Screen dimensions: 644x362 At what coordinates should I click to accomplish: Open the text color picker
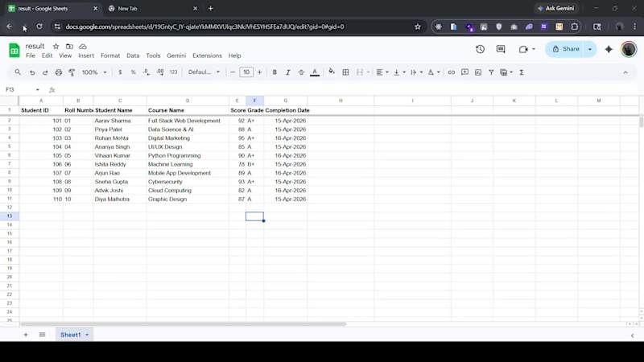pyautogui.click(x=315, y=72)
